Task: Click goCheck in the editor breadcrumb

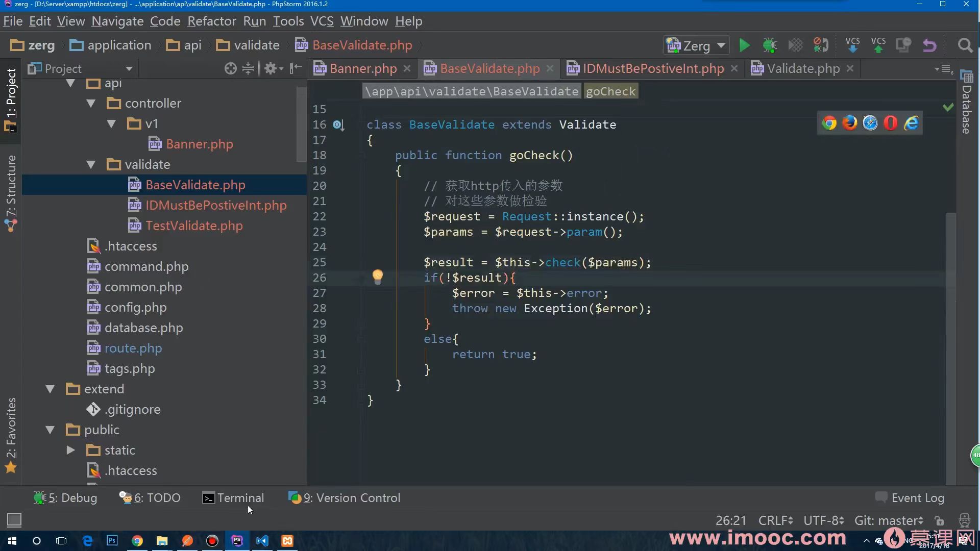Action: point(610,91)
